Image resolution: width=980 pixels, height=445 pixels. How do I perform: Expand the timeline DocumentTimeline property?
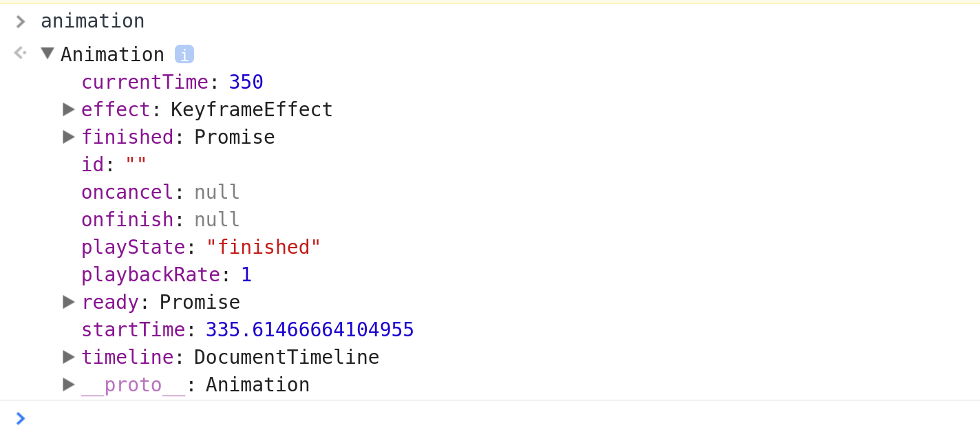click(68, 357)
